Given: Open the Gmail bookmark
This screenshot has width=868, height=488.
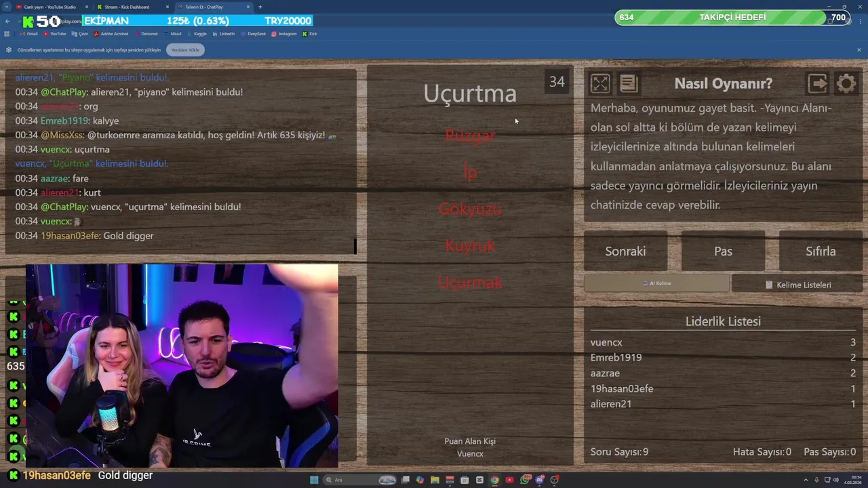Looking at the screenshot, I should (x=28, y=34).
